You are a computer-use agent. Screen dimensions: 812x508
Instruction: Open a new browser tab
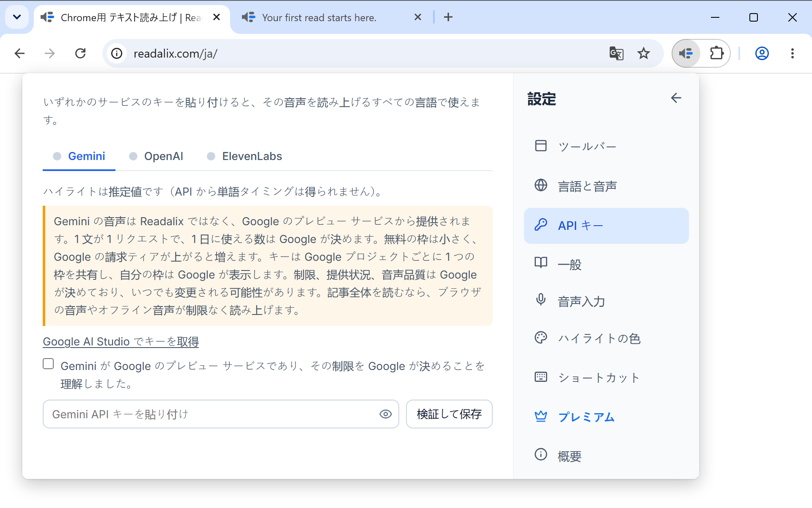tap(448, 17)
